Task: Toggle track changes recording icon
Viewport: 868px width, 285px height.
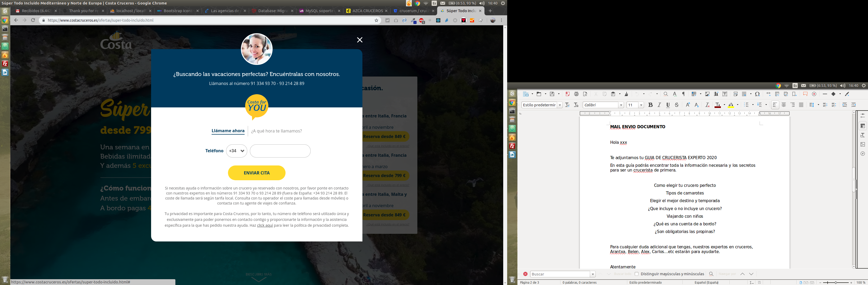Action: (814, 94)
